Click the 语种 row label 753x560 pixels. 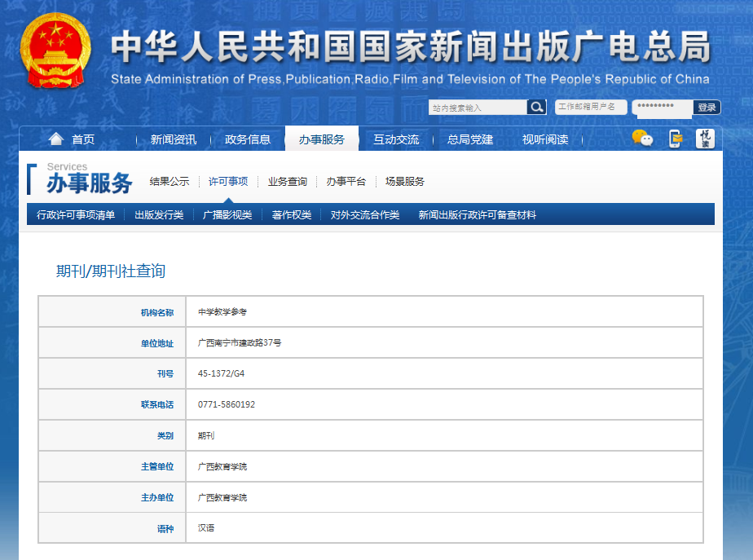pyautogui.click(x=165, y=529)
